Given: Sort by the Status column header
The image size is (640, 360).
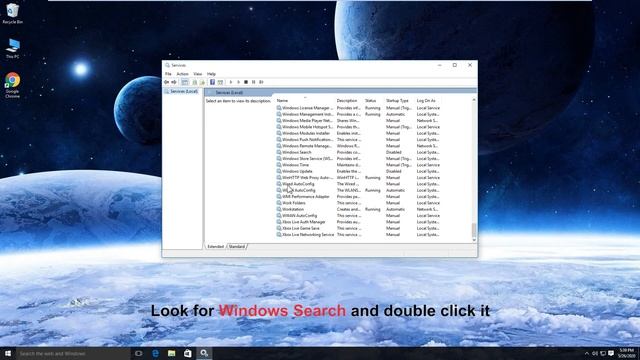Looking at the screenshot, I should pyautogui.click(x=373, y=100).
